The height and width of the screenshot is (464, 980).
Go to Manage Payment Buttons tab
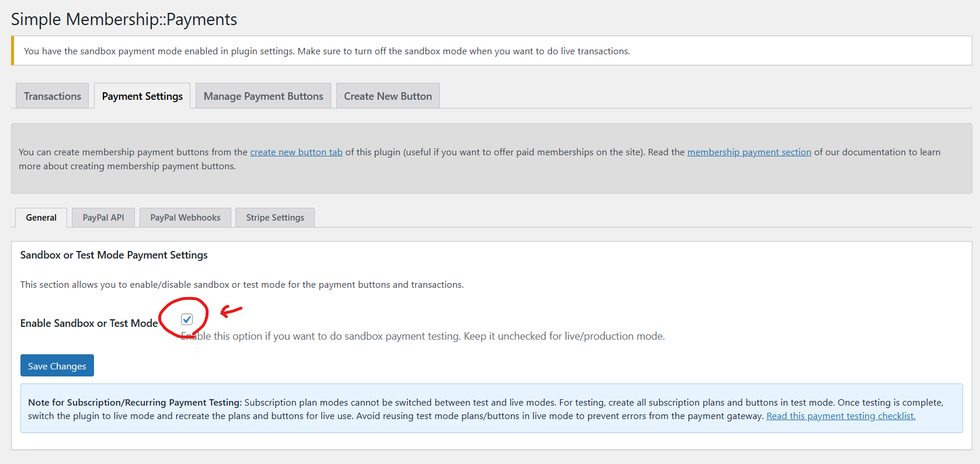click(263, 96)
